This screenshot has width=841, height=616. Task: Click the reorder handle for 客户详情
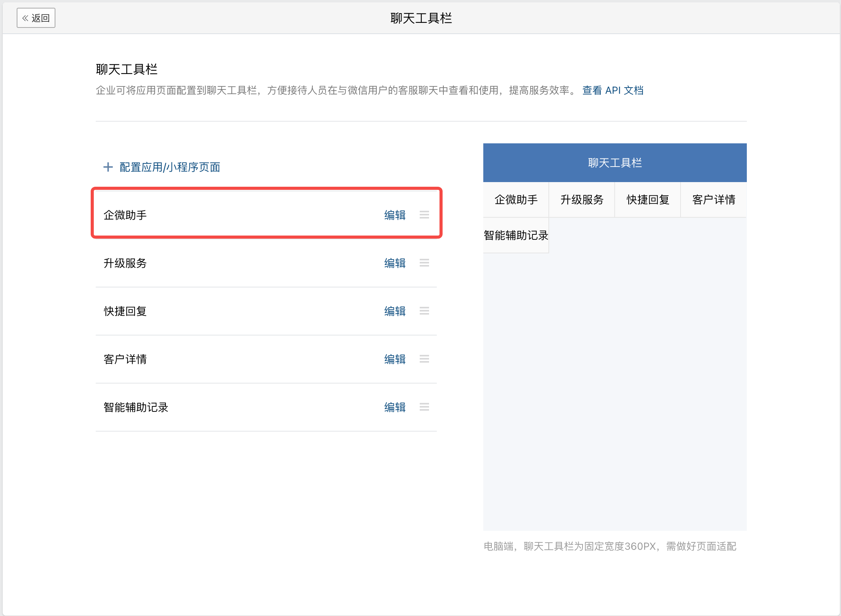[x=424, y=359]
